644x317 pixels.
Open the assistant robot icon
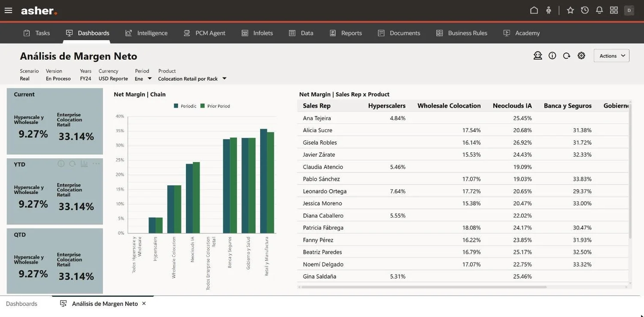tap(538, 55)
